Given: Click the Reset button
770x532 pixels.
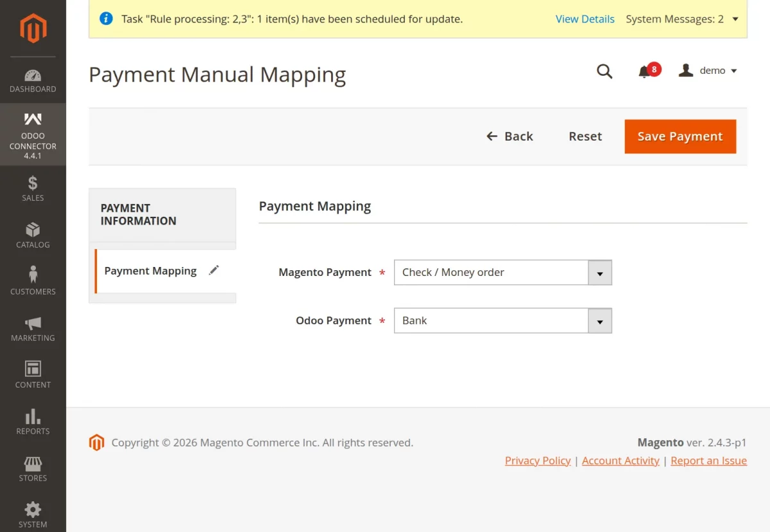Looking at the screenshot, I should 585,136.
